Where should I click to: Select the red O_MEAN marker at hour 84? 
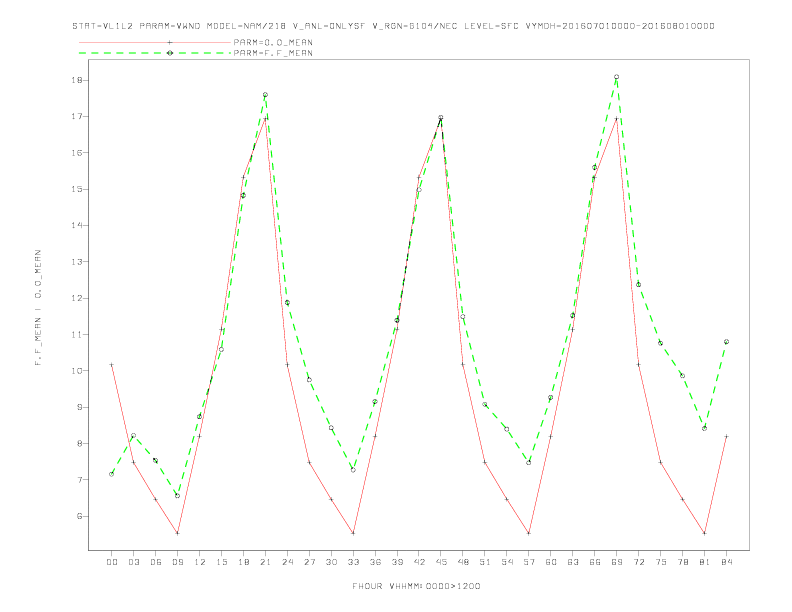coord(727,436)
